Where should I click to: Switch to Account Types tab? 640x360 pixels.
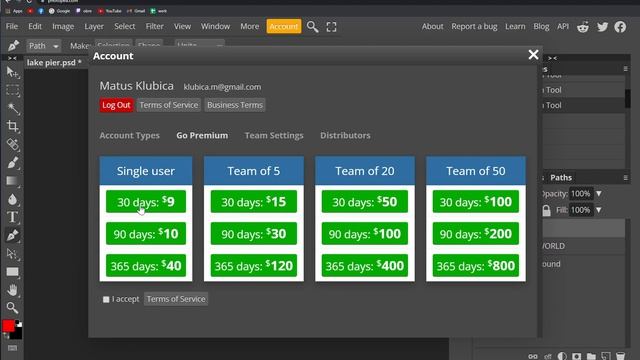(129, 136)
